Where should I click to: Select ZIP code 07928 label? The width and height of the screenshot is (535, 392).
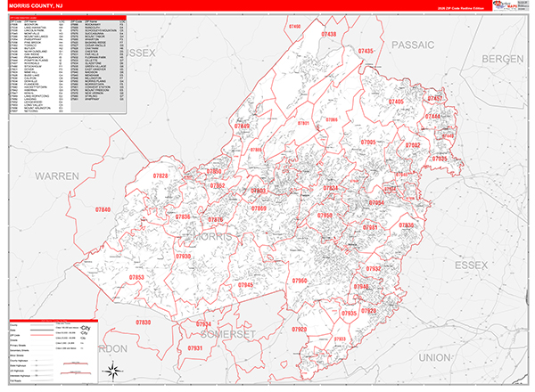369,311
